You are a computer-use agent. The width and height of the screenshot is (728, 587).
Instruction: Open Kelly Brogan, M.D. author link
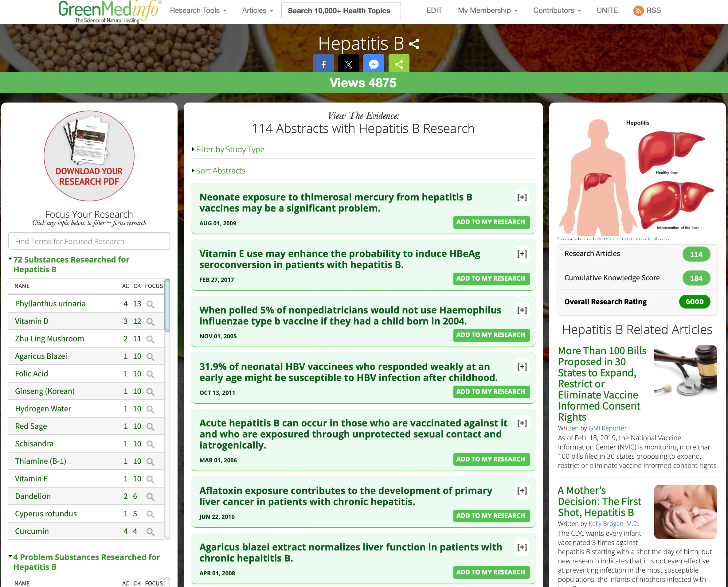[x=613, y=523]
